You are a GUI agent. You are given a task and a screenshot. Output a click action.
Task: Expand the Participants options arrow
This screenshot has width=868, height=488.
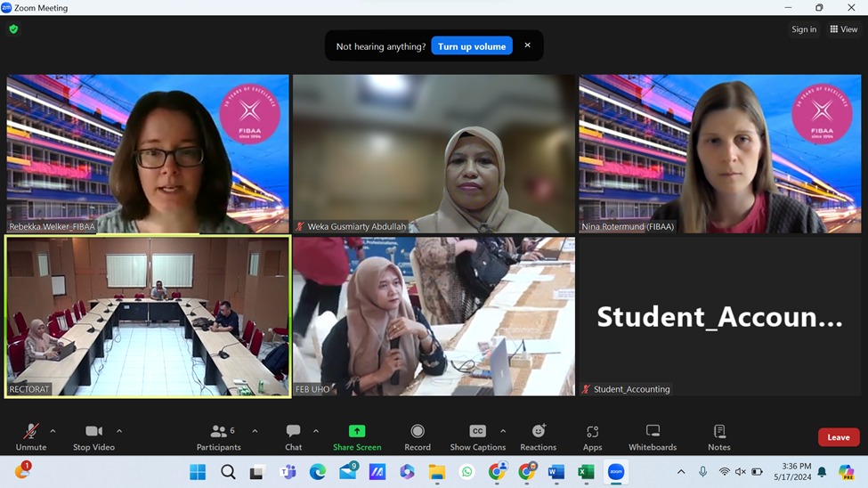click(x=255, y=431)
